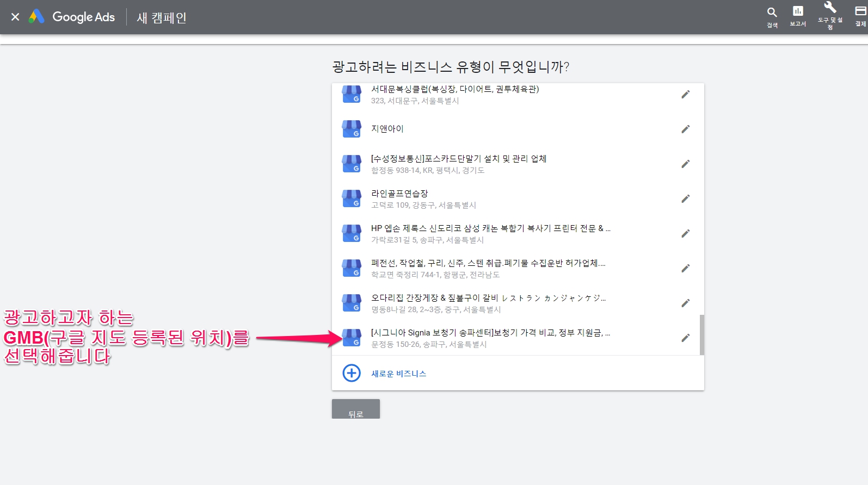
Task: Click the store icon for 오다리집 간장게장
Action: [352, 303]
